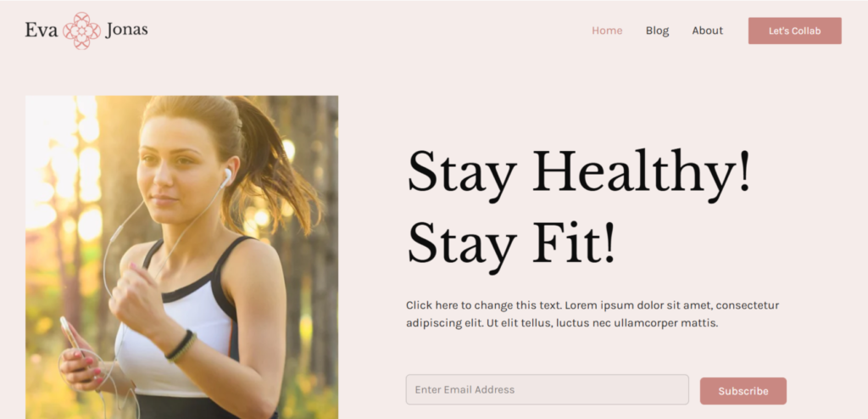Viewport: 868px width, 419px height.
Task: Open the About page link
Action: point(708,31)
